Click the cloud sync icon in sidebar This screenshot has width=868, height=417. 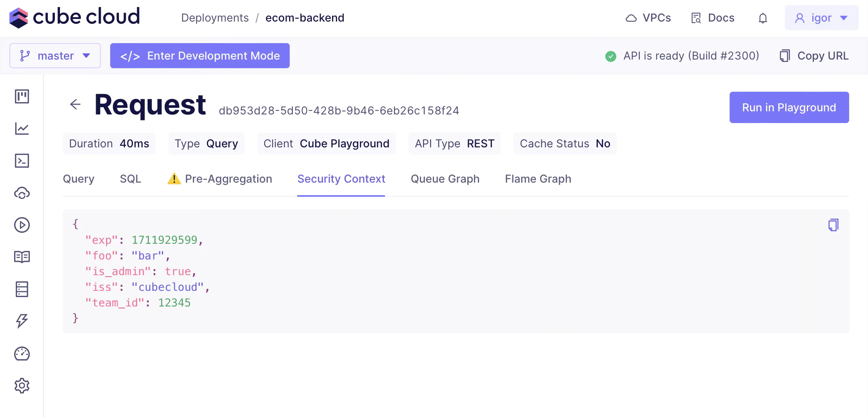pos(22,193)
